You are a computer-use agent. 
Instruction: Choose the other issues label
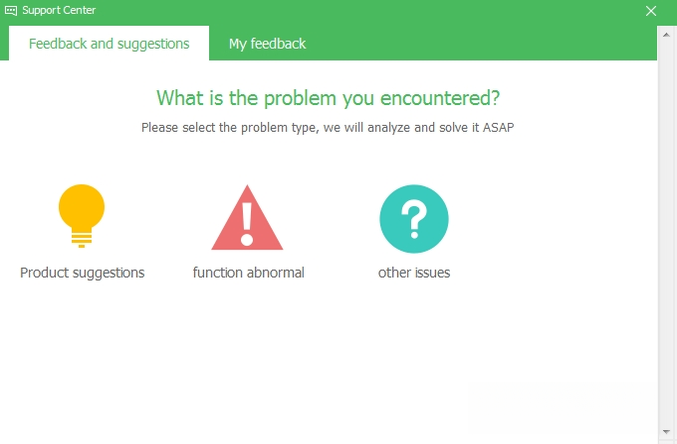tap(414, 273)
